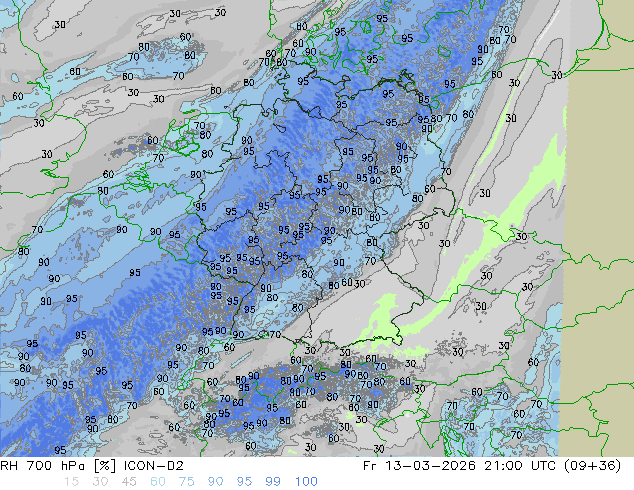Click the 99 legend value
This screenshot has width=634, height=490.
(x=273, y=482)
